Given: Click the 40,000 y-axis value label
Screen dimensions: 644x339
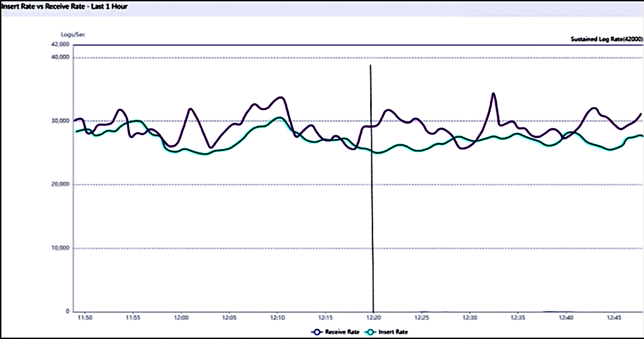Looking at the screenshot, I should pyautogui.click(x=60, y=58).
